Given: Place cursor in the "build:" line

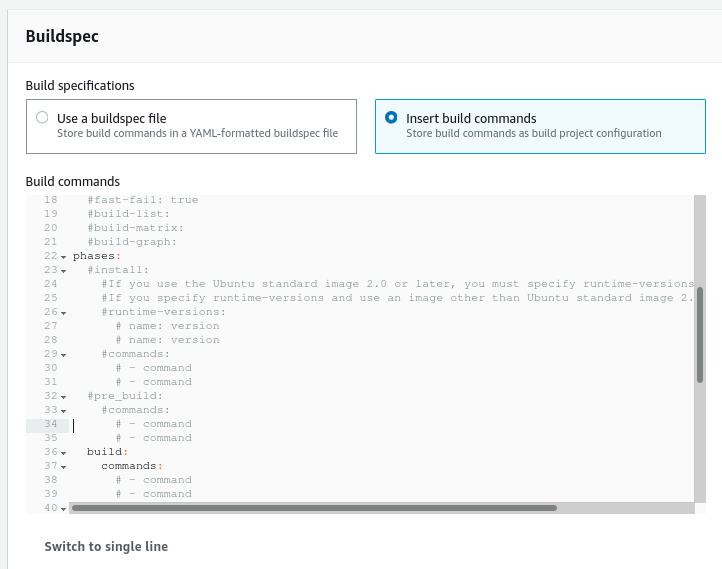Looking at the screenshot, I should point(107,452).
